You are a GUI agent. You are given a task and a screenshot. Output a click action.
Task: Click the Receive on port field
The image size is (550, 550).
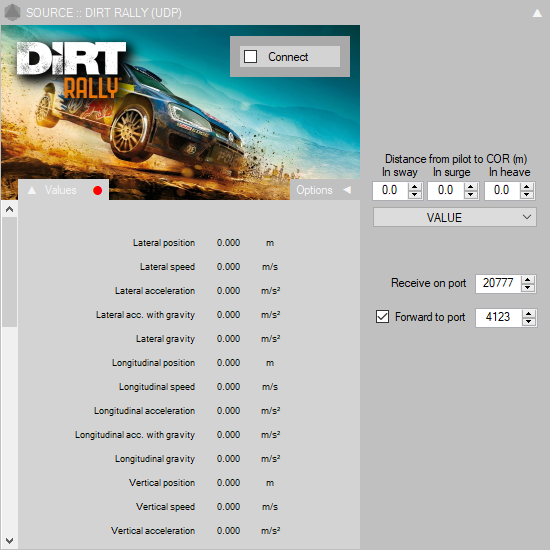coord(498,283)
